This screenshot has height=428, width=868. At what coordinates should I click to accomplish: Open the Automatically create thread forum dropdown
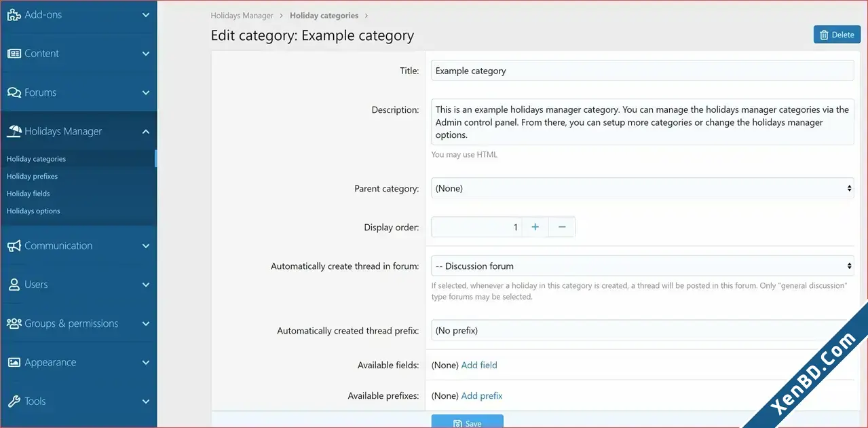pyautogui.click(x=643, y=266)
